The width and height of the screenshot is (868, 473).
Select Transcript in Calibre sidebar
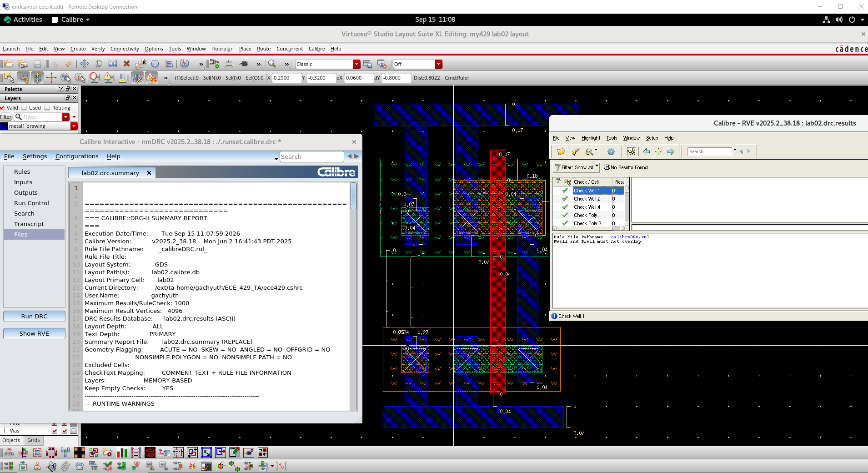point(29,224)
